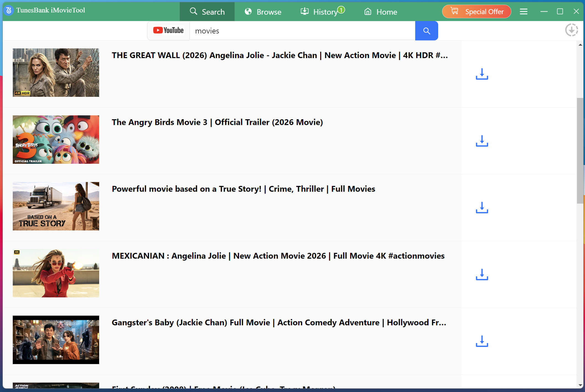Go to the Home tab
Viewport: 585px width, 392px height.
pos(381,12)
